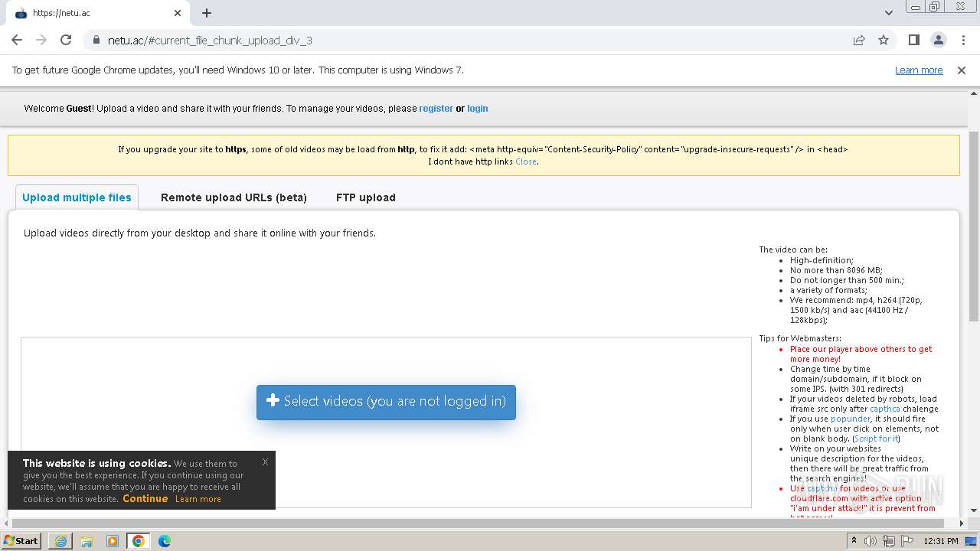The width and height of the screenshot is (980, 551).
Task: Accept cookies with Continue
Action: tap(145, 498)
